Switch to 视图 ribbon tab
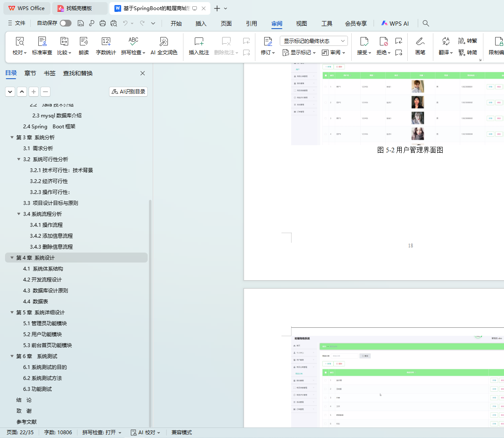The image size is (504, 438). pyautogui.click(x=302, y=24)
